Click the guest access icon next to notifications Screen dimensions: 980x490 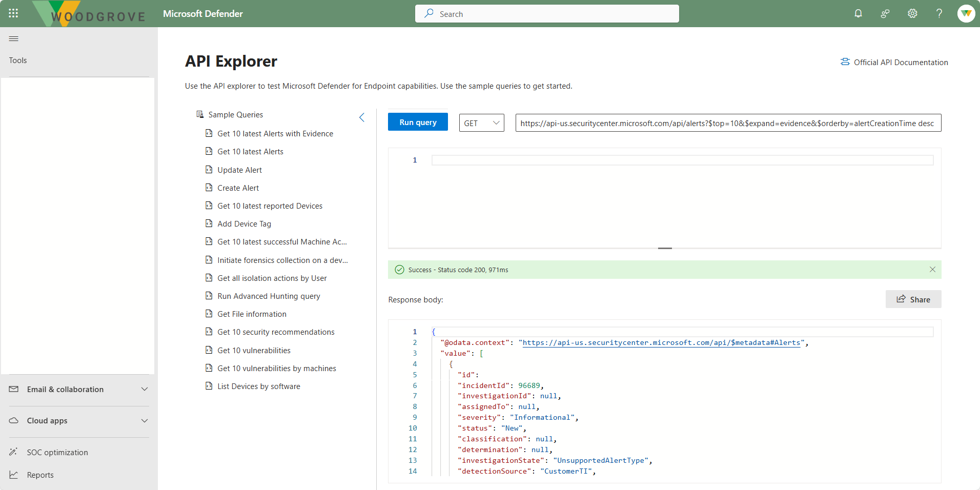coord(885,13)
